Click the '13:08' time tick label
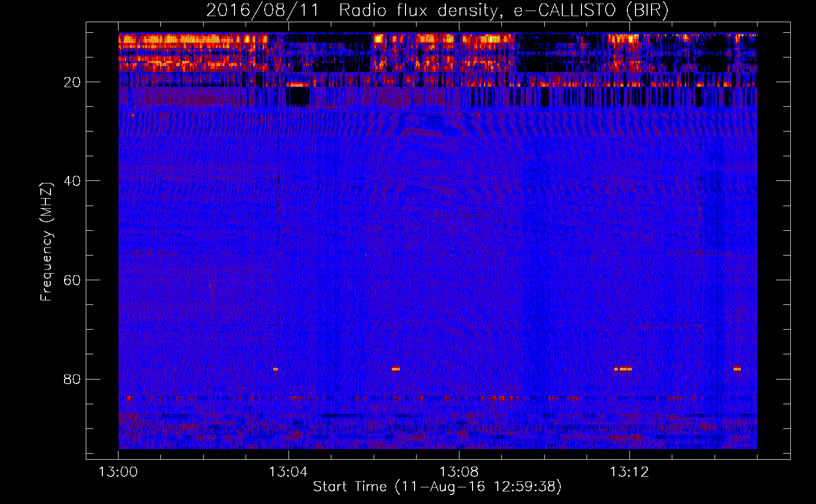The height and width of the screenshot is (504, 816). [x=459, y=472]
